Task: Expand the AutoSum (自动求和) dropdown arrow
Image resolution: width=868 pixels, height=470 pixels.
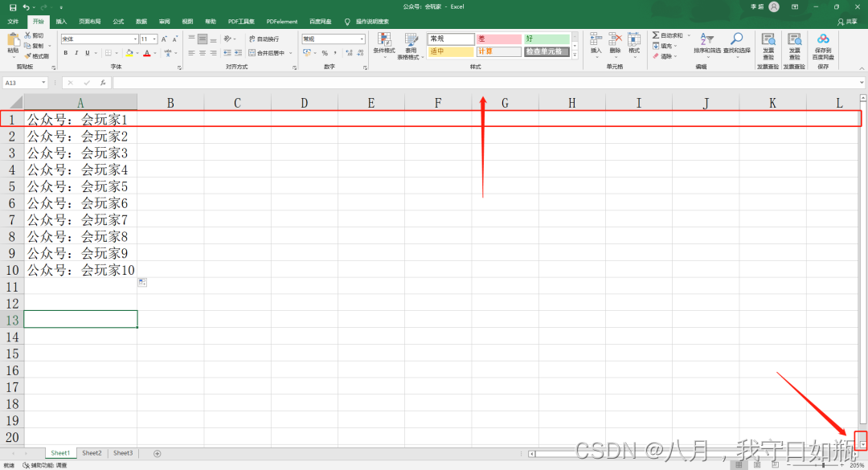Action: click(x=689, y=35)
